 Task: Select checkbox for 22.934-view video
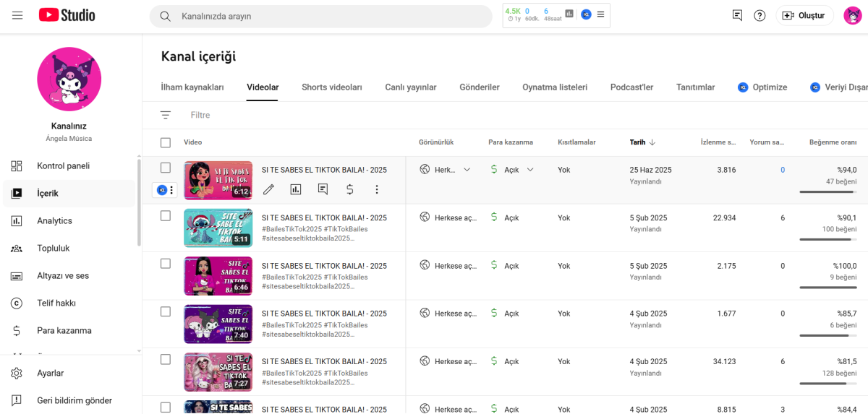click(166, 215)
